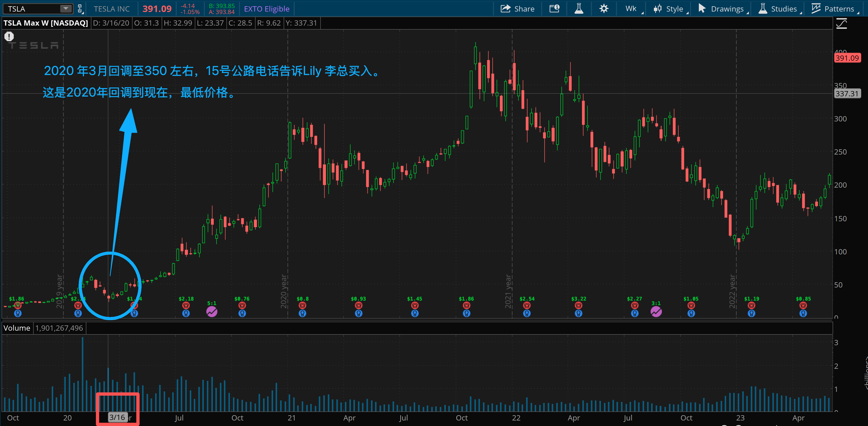Toggle the symbol link clip icon

coord(80,9)
